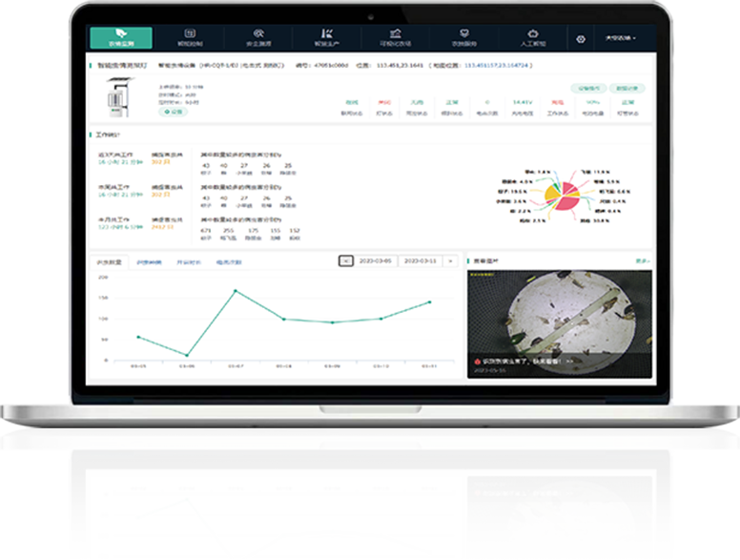Switch to the fourth chart tab

point(229,261)
